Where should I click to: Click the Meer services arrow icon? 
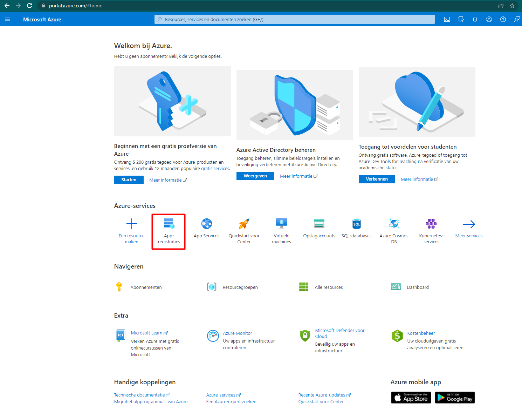[x=469, y=224]
